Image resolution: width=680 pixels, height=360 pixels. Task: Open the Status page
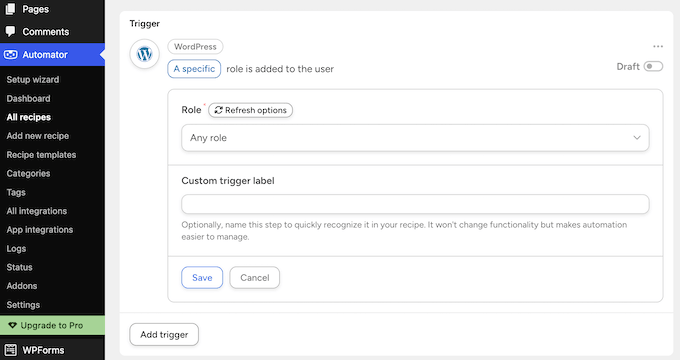(x=20, y=267)
